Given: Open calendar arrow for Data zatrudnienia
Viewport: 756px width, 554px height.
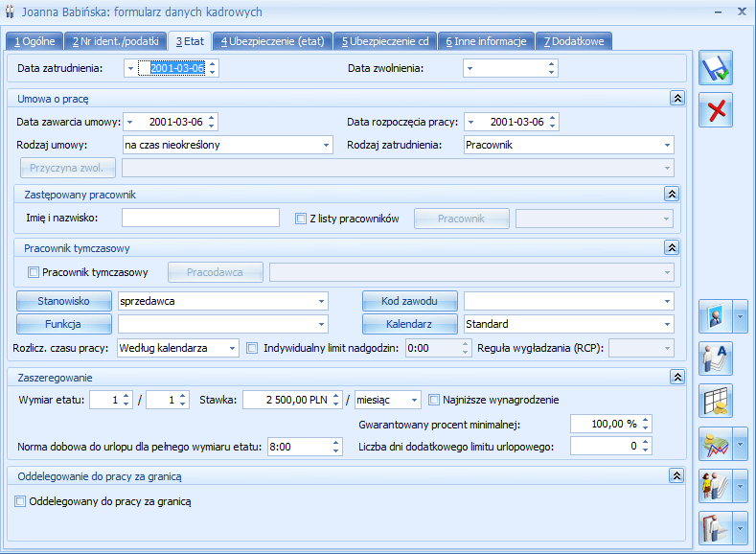Looking at the screenshot, I should [x=130, y=68].
